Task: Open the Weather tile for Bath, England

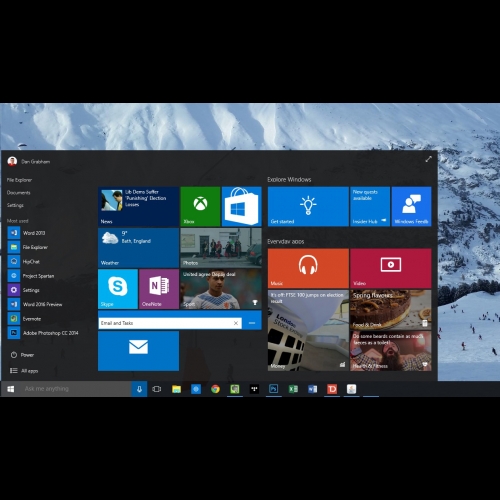Action: [x=138, y=248]
